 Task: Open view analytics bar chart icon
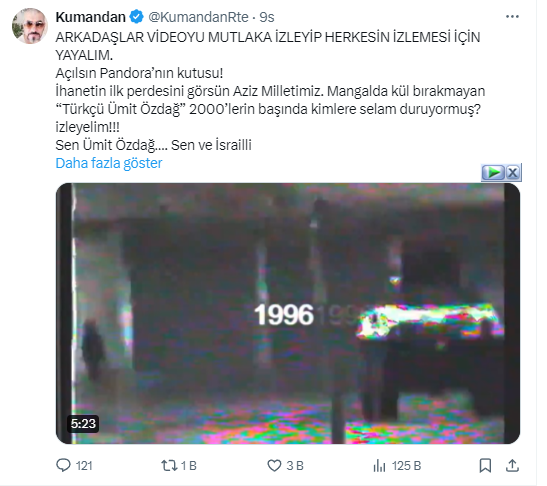click(x=379, y=465)
